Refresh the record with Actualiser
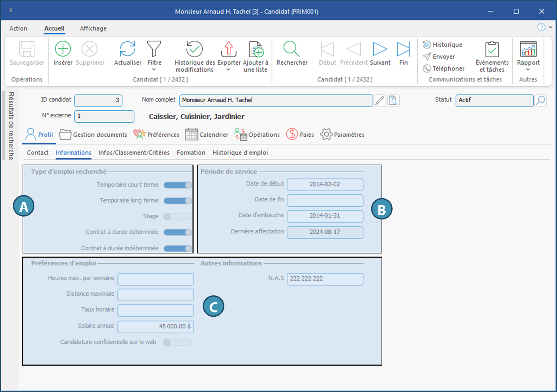557x392 pixels. [128, 49]
